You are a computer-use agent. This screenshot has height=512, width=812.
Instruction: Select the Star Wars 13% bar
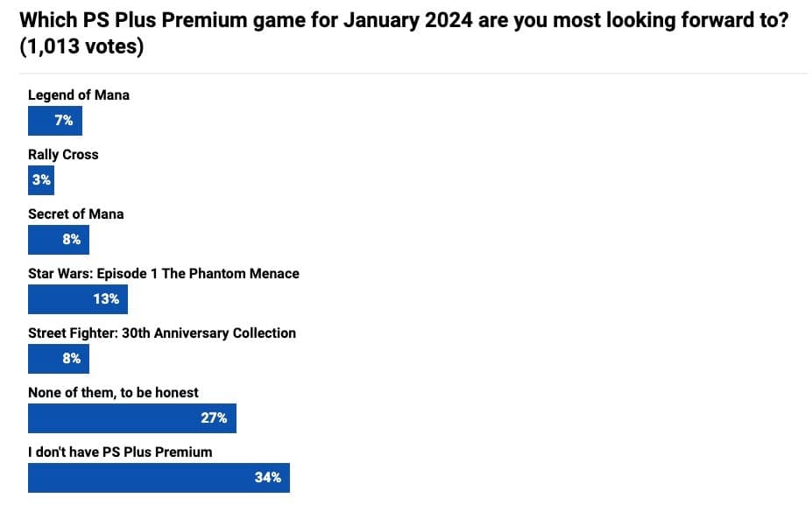pos(78,299)
